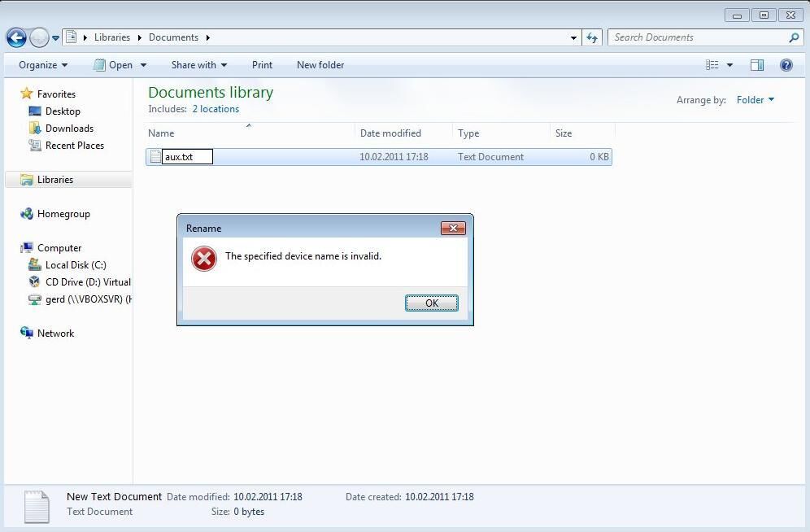This screenshot has height=532, width=810.
Task: Open the Help question mark icon
Action: (786, 65)
